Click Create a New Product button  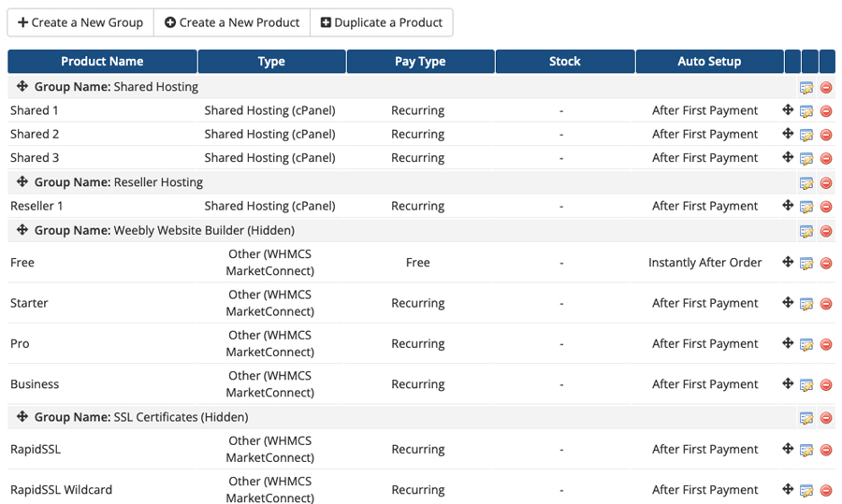[232, 22]
